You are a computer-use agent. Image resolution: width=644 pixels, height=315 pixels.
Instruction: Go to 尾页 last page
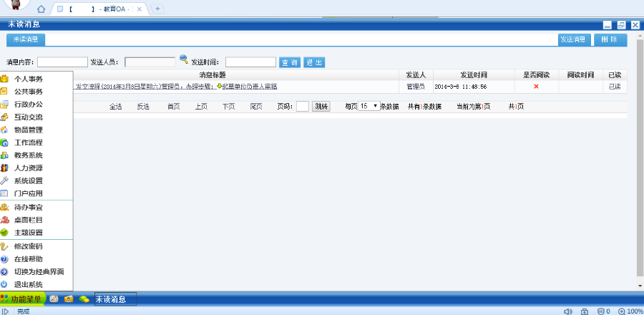[256, 107]
